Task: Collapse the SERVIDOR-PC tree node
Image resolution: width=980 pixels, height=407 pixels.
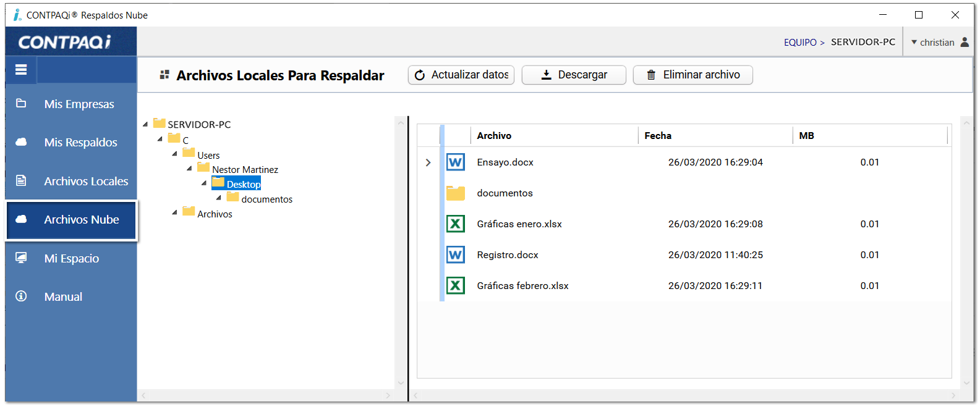Action: [x=145, y=124]
